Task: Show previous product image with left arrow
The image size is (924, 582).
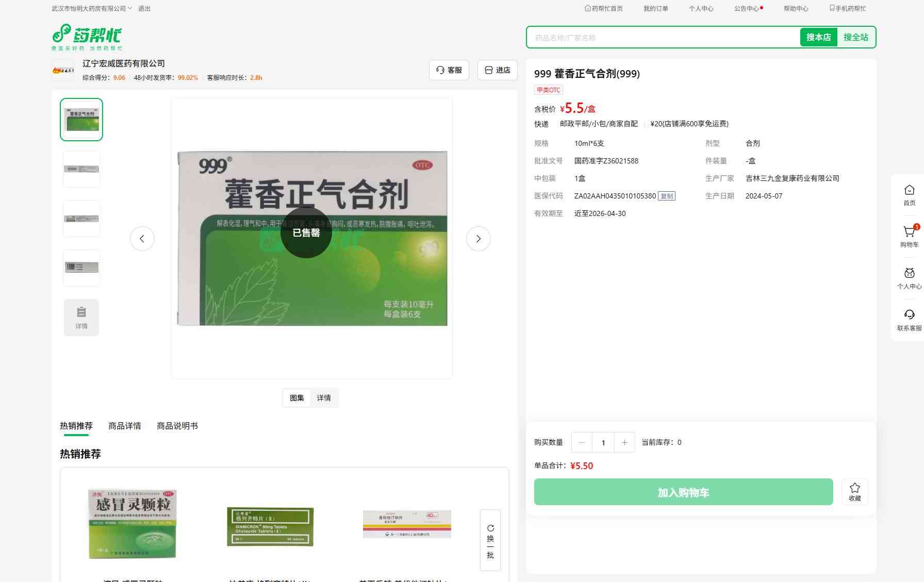Action: click(x=142, y=239)
